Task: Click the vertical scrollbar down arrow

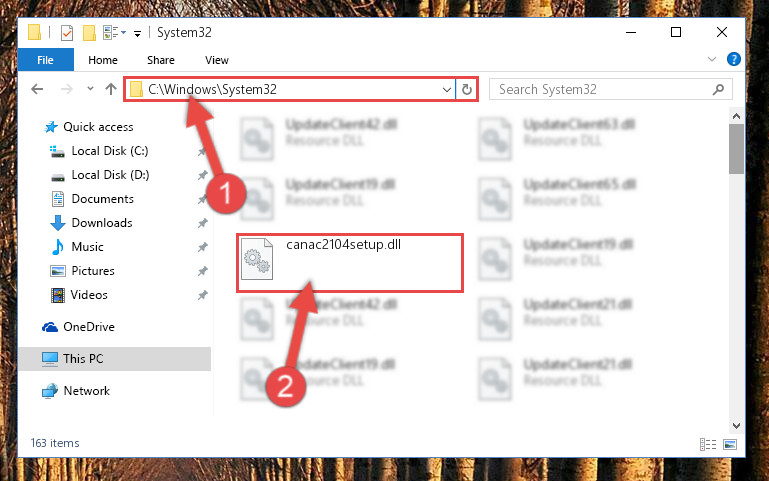Action: pyautogui.click(x=736, y=426)
